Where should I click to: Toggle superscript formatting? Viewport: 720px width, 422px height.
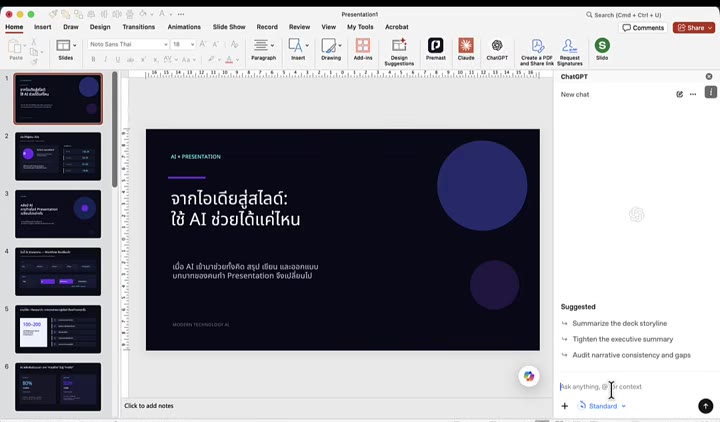[x=143, y=59]
